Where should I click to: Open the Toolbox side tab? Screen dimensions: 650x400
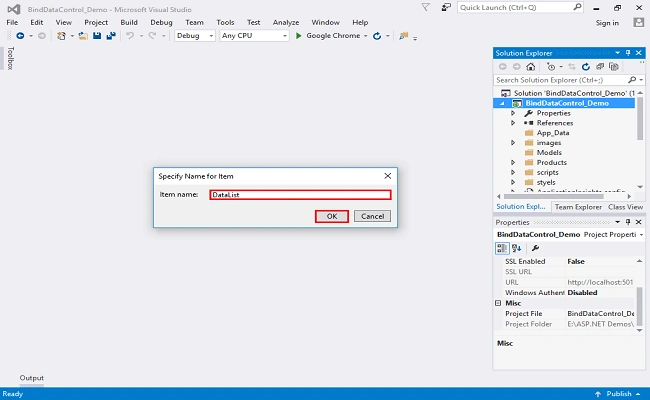[10, 58]
